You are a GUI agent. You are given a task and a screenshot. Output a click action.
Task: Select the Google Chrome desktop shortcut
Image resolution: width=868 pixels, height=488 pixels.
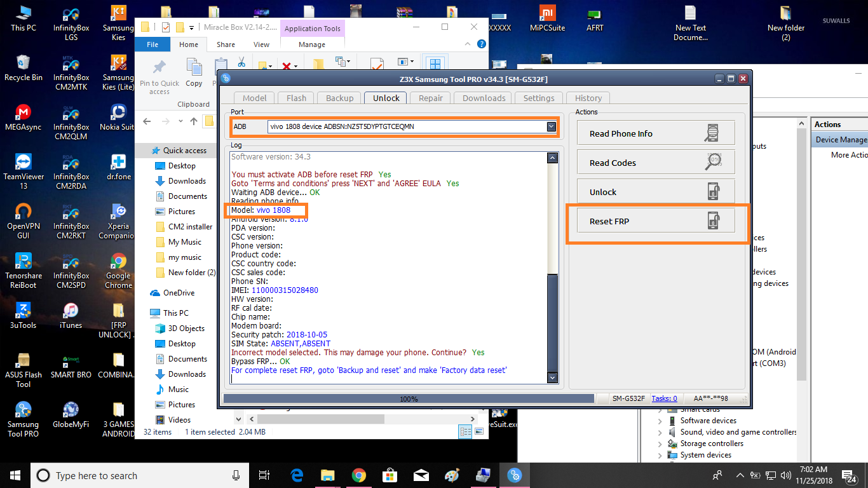(x=118, y=271)
